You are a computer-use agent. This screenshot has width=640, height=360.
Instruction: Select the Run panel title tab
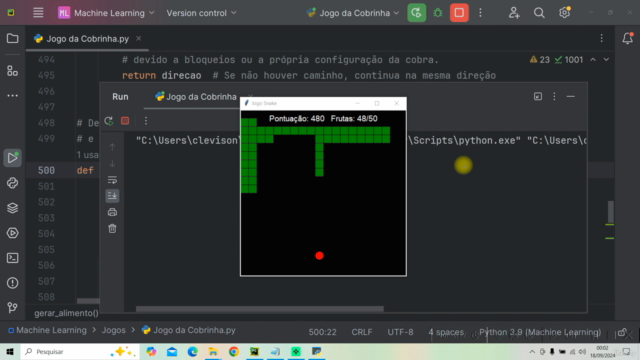point(120,97)
